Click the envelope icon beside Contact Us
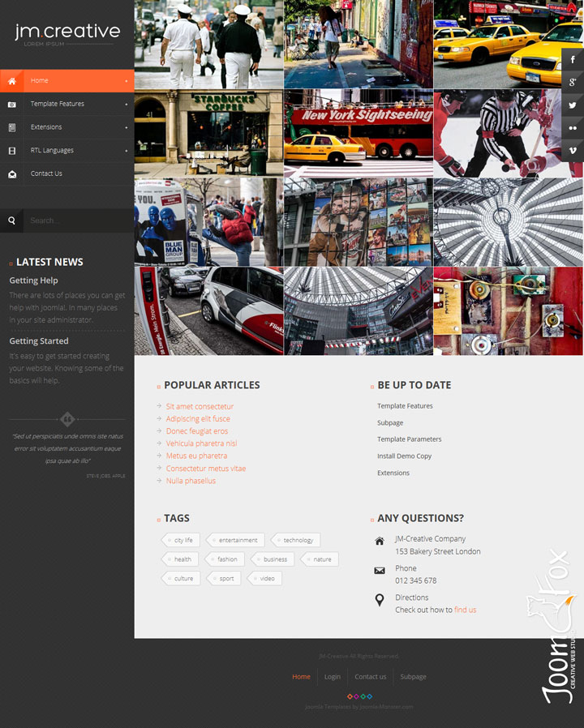584x728 pixels. click(x=12, y=174)
